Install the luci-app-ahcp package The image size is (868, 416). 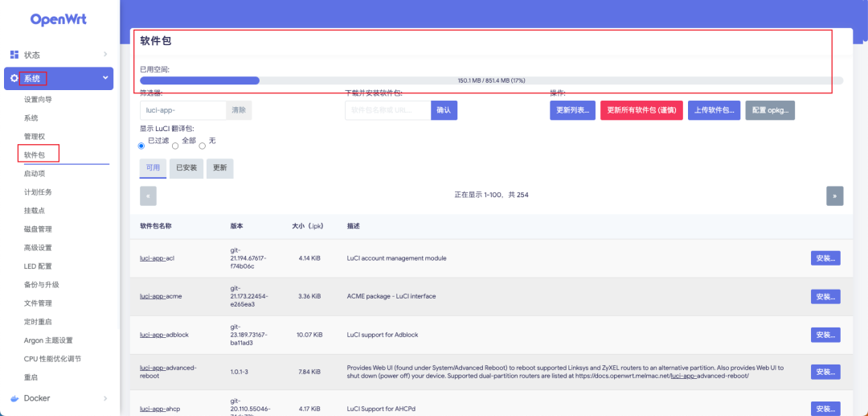[825, 409]
